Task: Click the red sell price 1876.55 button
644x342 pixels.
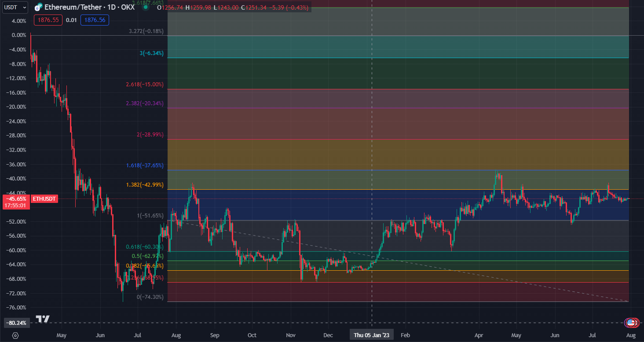Action: (46, 20)
